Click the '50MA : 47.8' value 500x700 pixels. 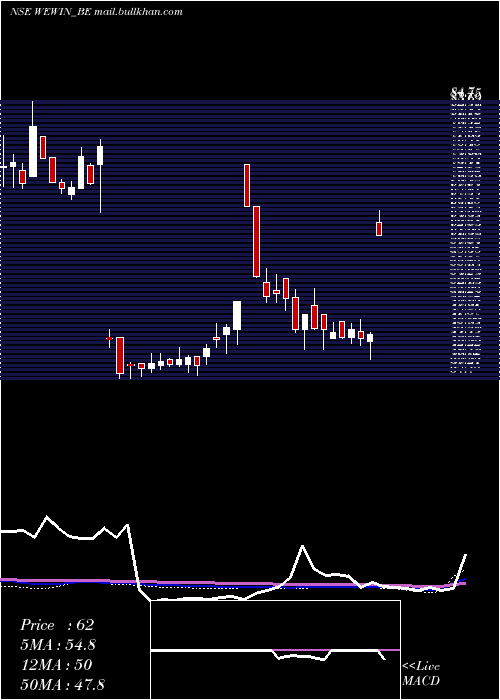coord(62,684)
